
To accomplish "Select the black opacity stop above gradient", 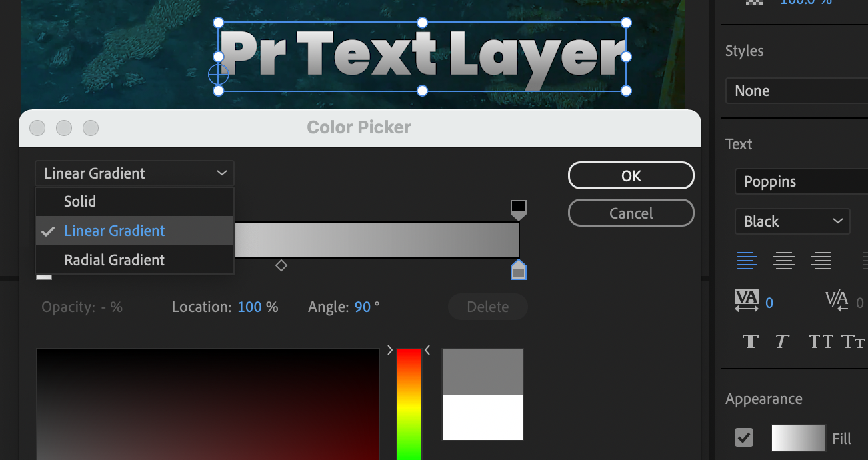I will tap(519, 210).
